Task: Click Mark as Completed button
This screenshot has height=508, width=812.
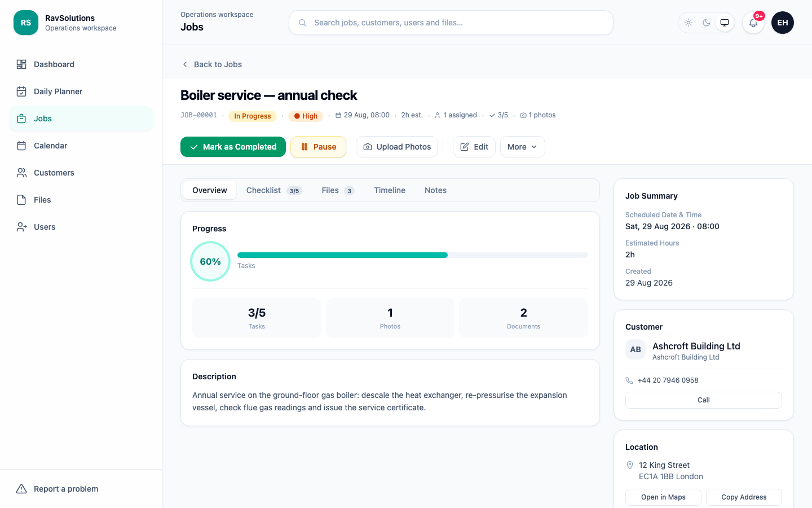Action: coord(233,147)
